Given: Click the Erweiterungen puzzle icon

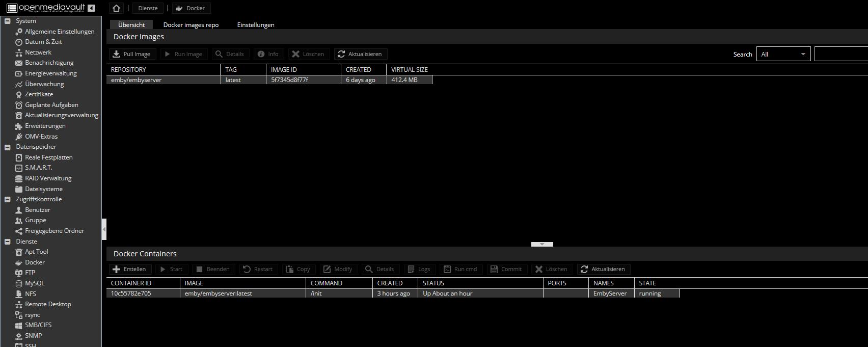Looking at the screenshot, I should (19, 126).
